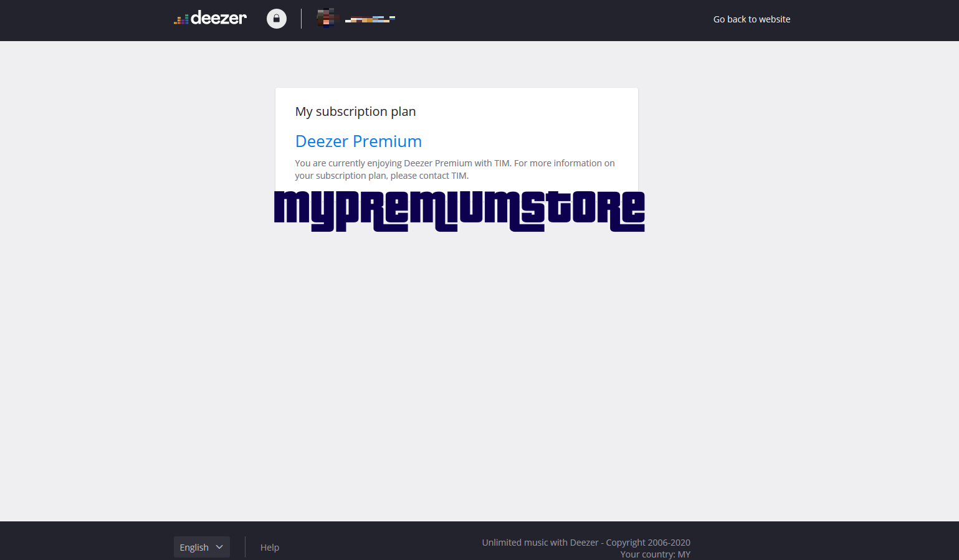The width and height of the screenshot is (959, 560).
Task: Click 'Unlimited music with Deezer' copyright text
Action: coord(586,543)
